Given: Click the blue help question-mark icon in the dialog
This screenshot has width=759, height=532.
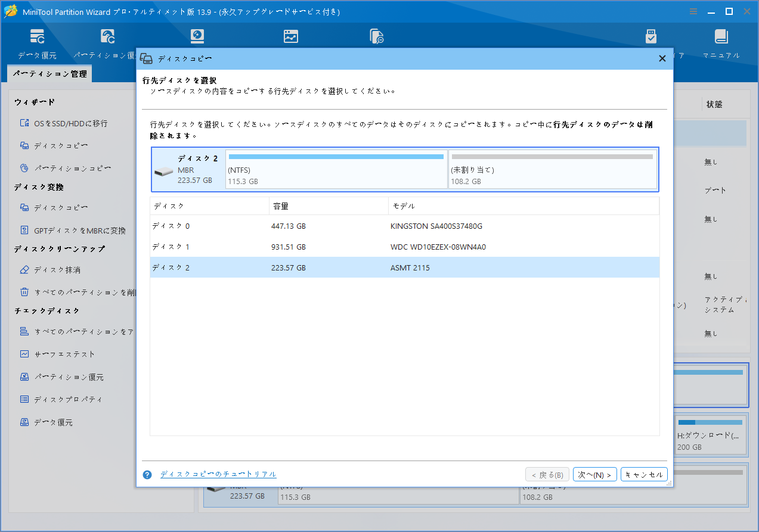Looking at the screenshot, I should (x=147, y=475).
